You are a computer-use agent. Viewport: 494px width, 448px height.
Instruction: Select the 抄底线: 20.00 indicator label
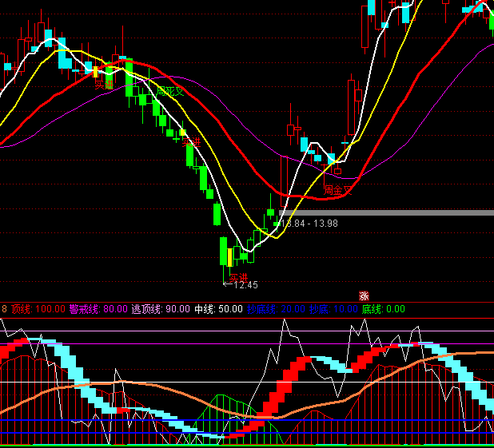click(x=276, y=309)
